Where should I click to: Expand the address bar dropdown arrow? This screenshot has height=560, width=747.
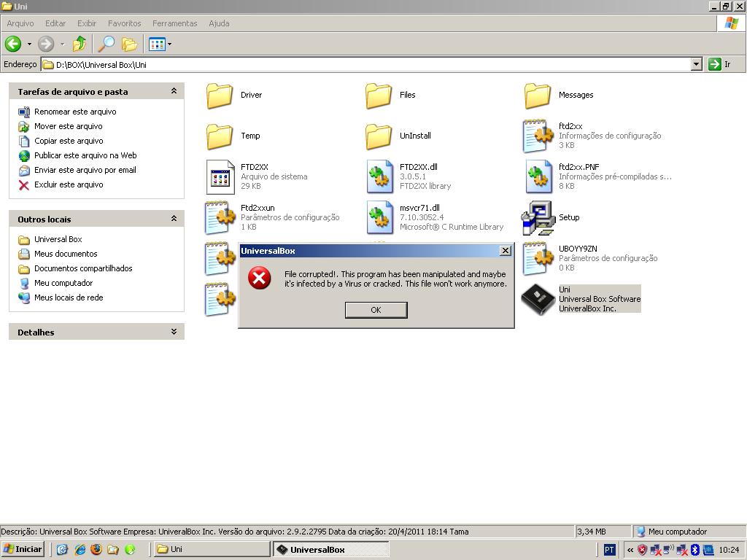[x=696, y=64]
